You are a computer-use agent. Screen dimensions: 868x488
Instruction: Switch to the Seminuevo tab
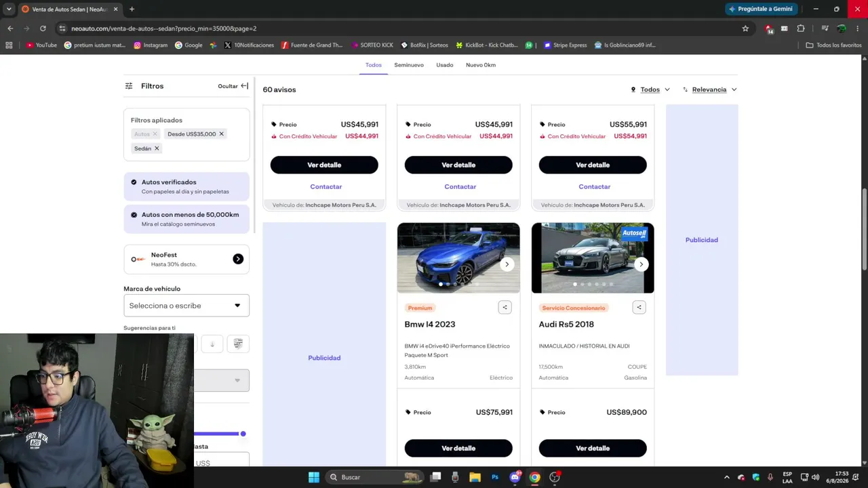[409, 65]
